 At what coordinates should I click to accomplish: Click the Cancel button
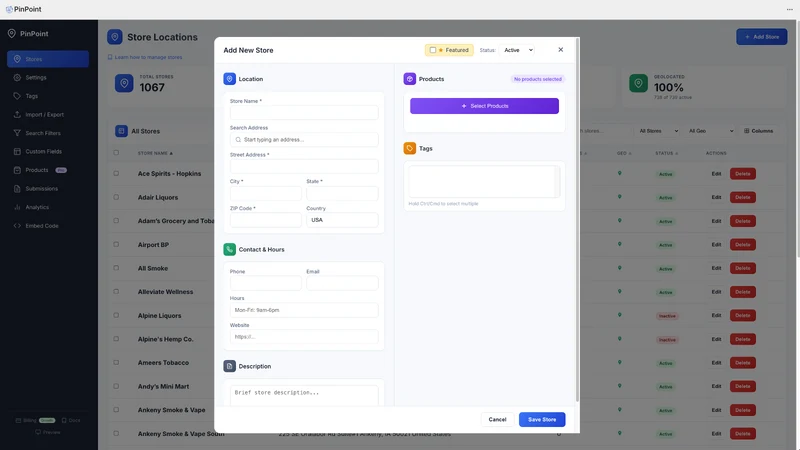click(497, 419)
